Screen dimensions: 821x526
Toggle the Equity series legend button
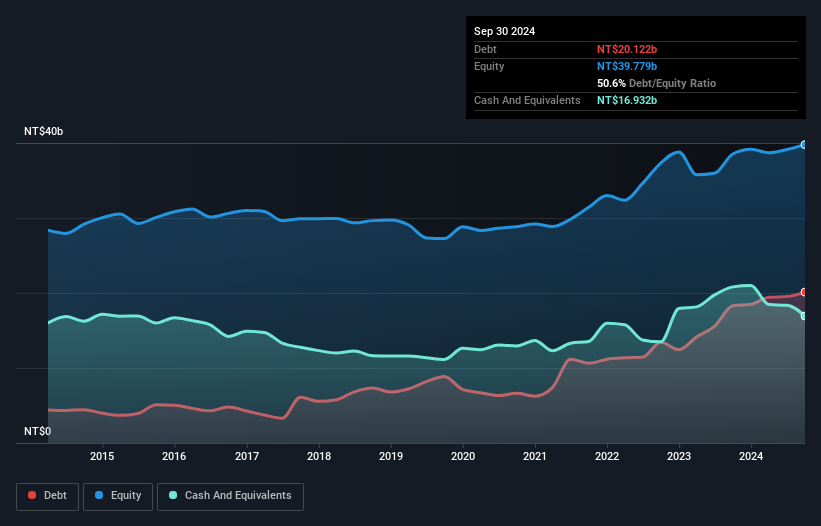coord(118,496)
